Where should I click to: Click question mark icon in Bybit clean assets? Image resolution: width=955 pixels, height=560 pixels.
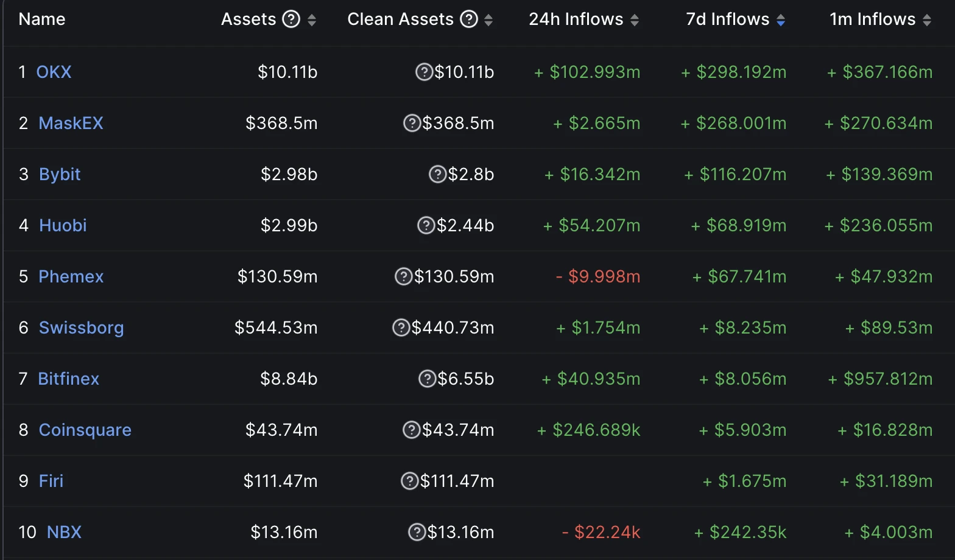[x=438, y=175]
